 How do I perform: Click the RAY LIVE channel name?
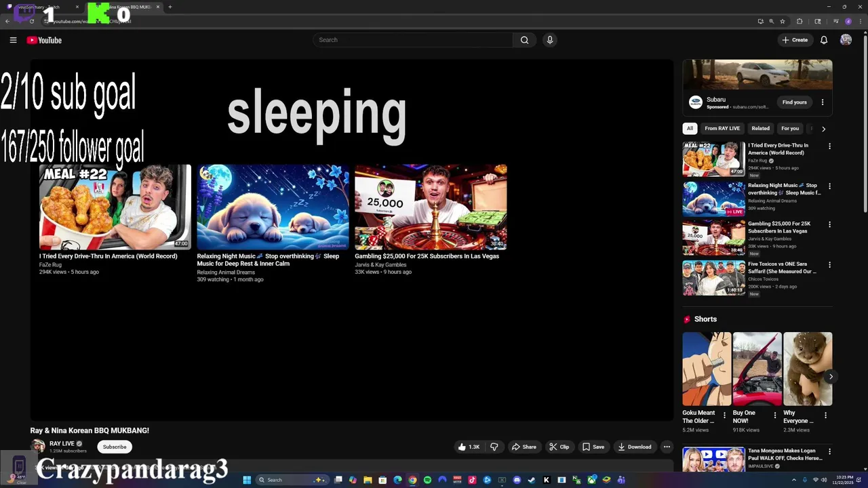click(x=62, y=443)
